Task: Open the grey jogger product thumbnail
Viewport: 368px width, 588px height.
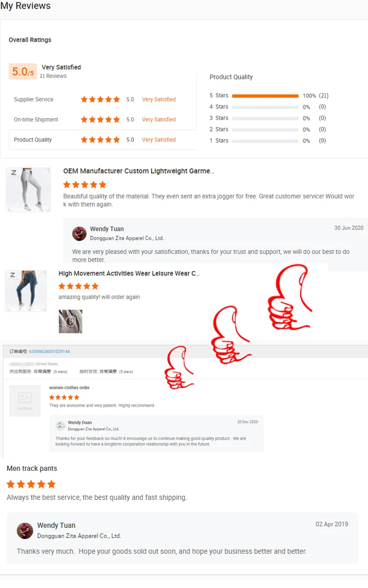Action: click(x=28, y=190)
